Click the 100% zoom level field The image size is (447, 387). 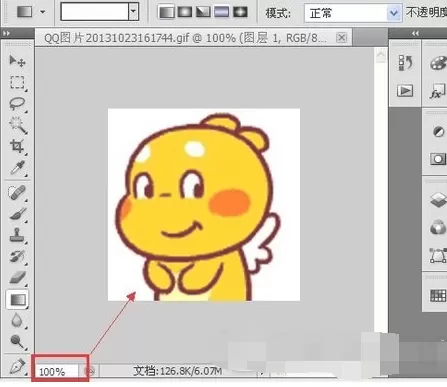[x=57, y=371]
